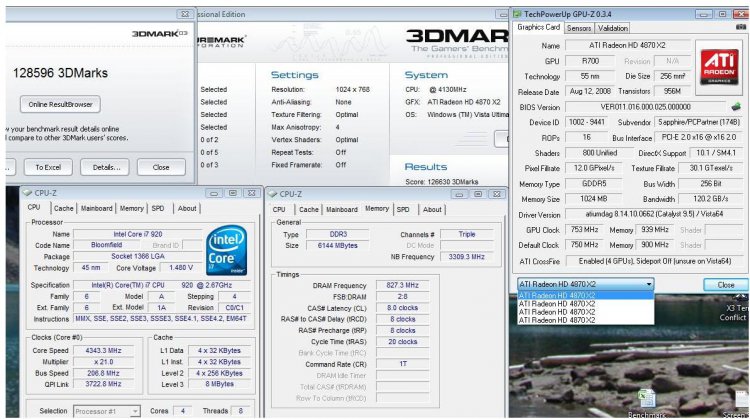The width and height of the screenshot is (750, 419).
Task: Click the GPU-Z title bar application icon
Action: click(517, 14)
